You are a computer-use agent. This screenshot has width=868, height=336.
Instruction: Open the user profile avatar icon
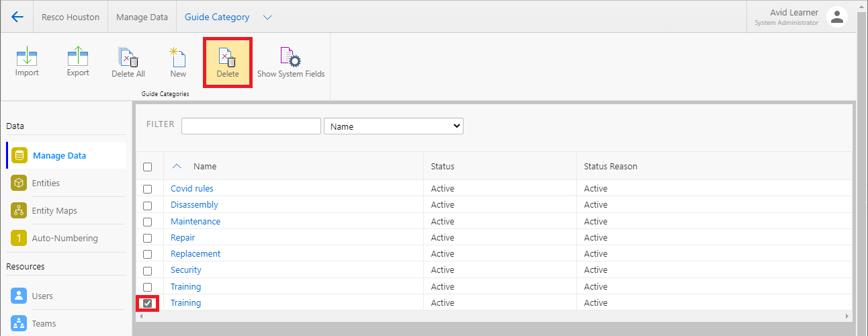(837, 17)
